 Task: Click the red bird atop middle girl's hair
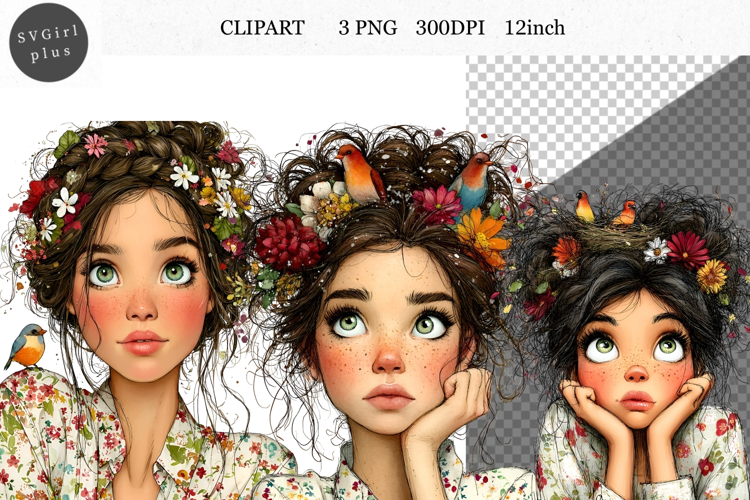[360, 174]
